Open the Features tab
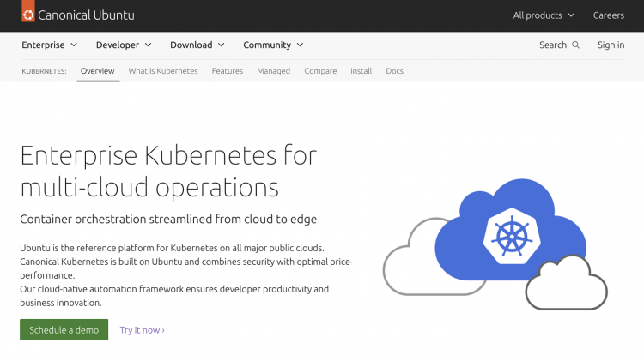 pos(228,71)
